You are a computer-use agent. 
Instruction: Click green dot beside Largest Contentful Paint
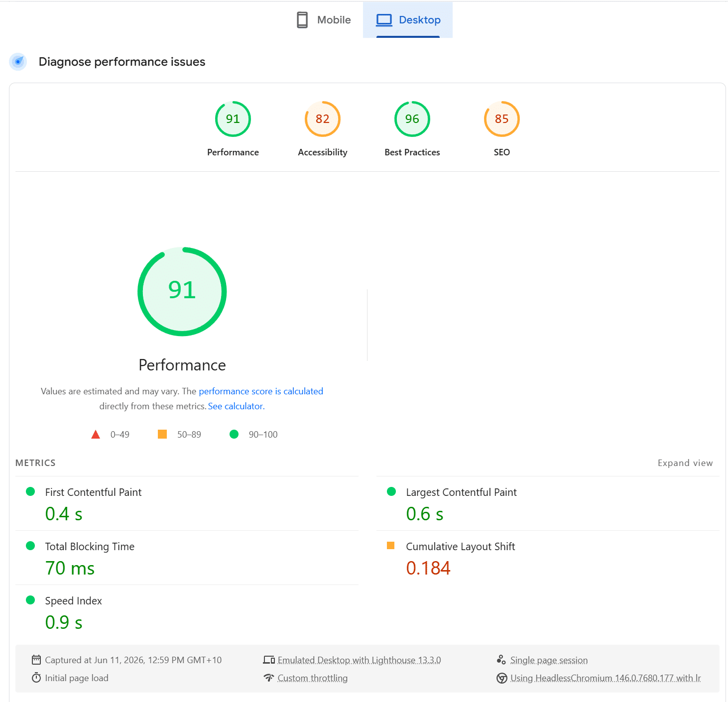click(x=391, y=491)
